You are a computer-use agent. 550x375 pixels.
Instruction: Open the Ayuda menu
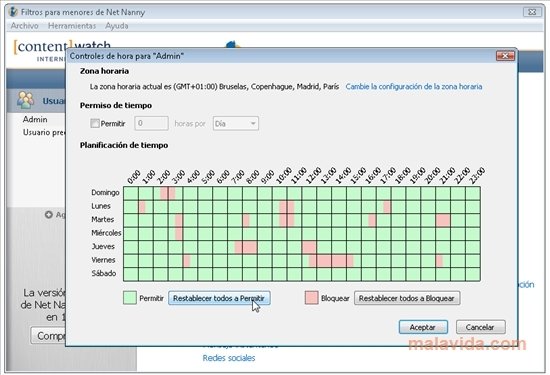tap(116, 26)
